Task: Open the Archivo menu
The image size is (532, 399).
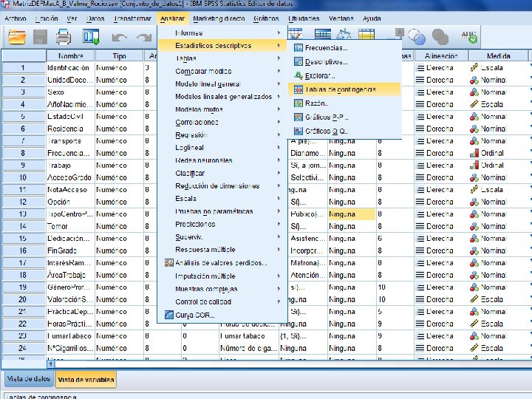Action: (x=16, y=18)
